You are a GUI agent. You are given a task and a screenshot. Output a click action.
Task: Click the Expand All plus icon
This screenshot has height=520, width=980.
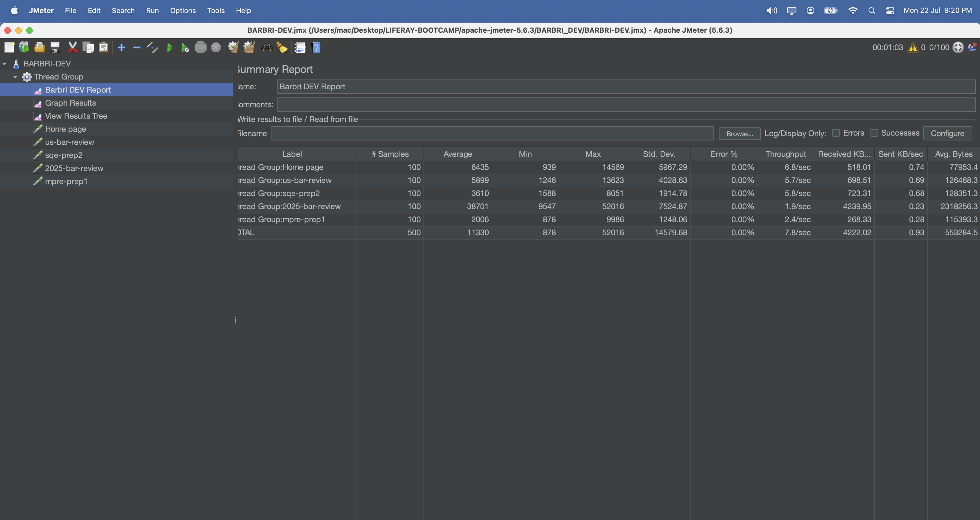coord(121,48)
